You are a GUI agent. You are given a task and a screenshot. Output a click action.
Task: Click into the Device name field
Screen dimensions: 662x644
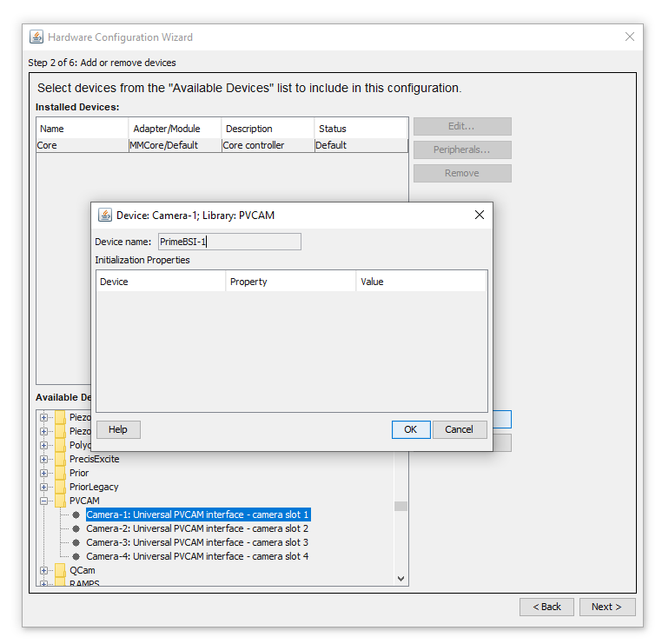229,242
